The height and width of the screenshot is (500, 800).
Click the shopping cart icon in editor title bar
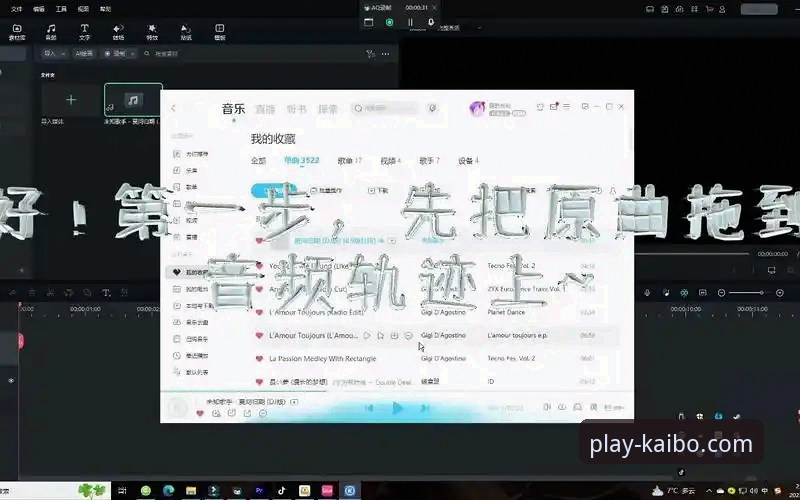click(x=709, y=9)
